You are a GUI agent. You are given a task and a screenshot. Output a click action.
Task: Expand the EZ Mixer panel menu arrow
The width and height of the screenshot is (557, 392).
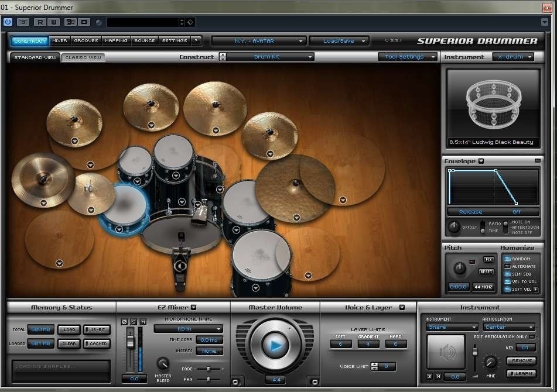194,307
